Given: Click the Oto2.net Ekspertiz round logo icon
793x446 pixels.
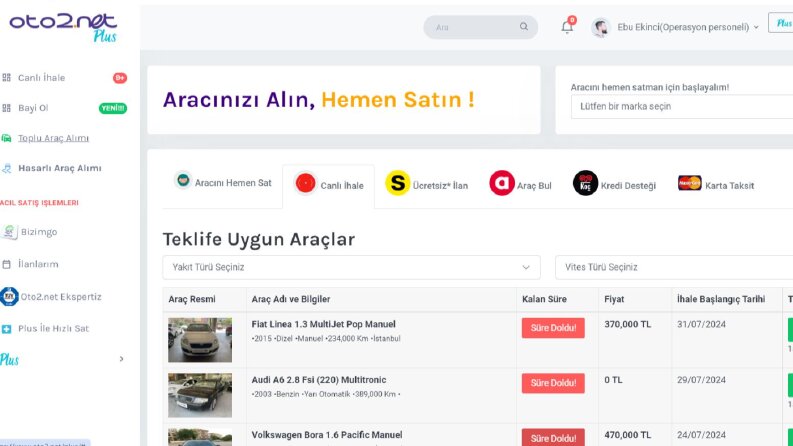Looking at the screenshot, I should (x=9, y=296).
